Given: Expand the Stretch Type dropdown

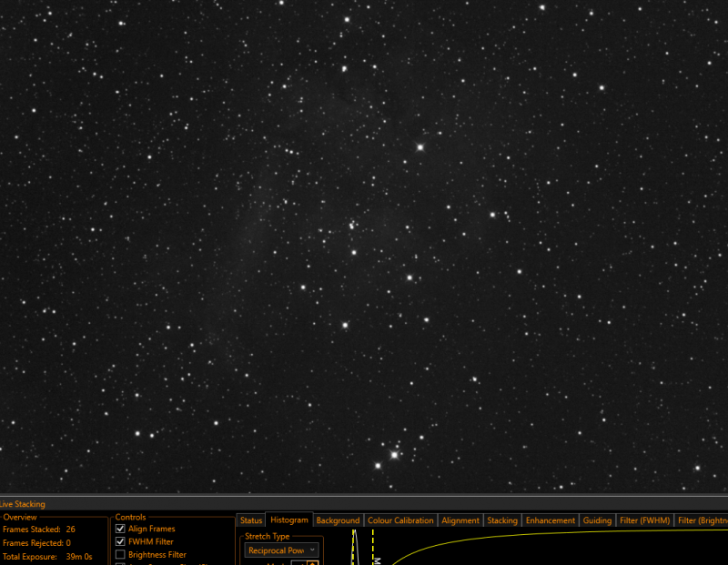Looking at the screenshot, I should (x=281, y=550).
